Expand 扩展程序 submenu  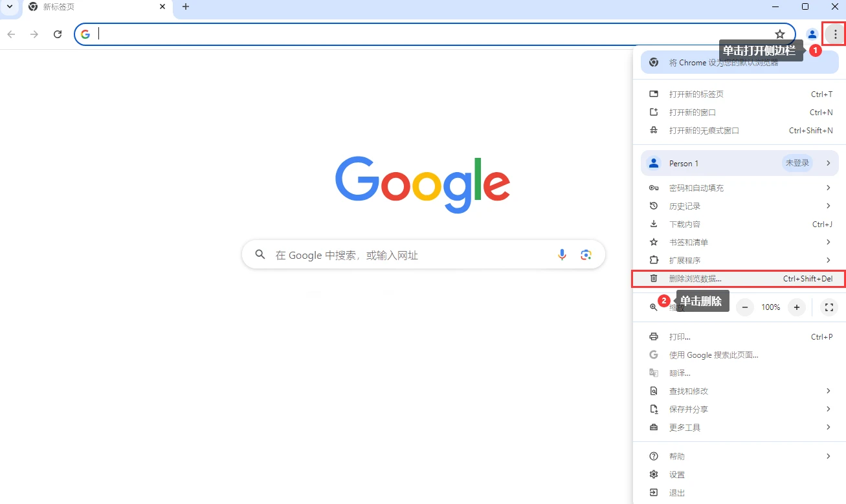coord(739,260)
